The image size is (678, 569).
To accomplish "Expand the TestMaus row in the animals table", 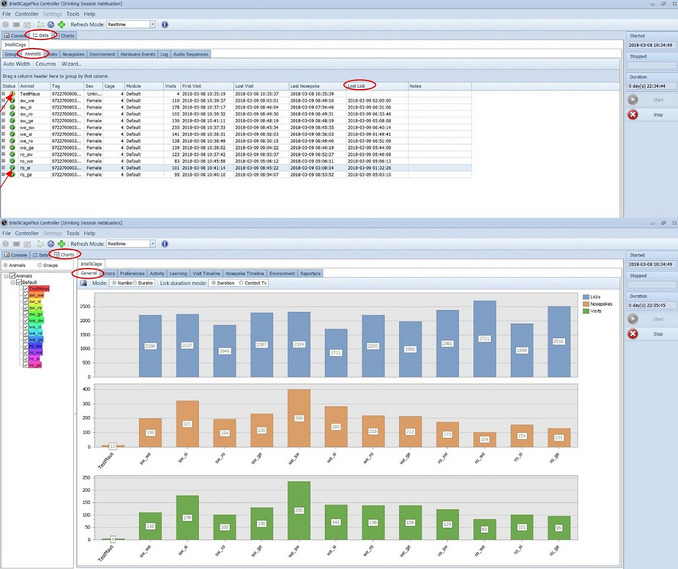I will pyautogui.click(x=3, y=93).
